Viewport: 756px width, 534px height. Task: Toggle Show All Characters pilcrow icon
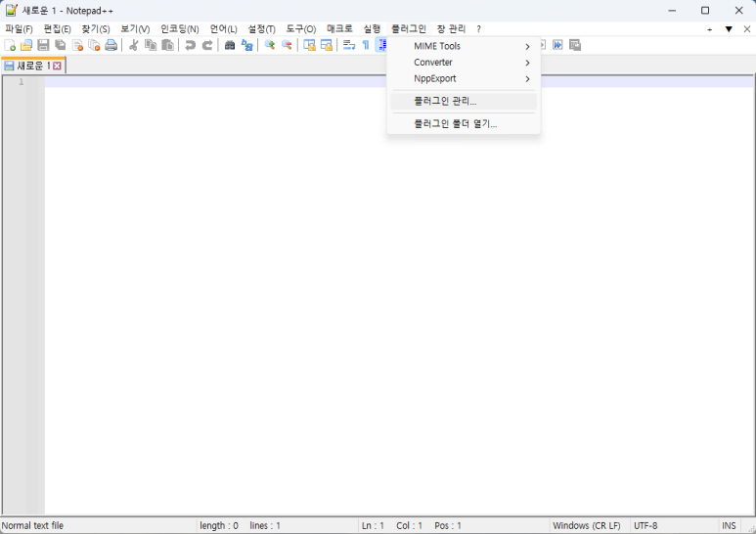[366, 45]
